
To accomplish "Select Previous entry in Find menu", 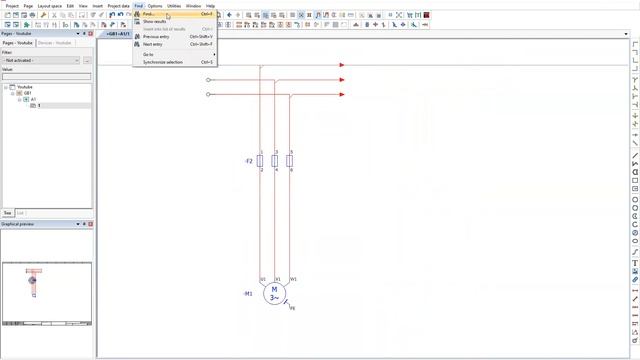I will (175, 37).
